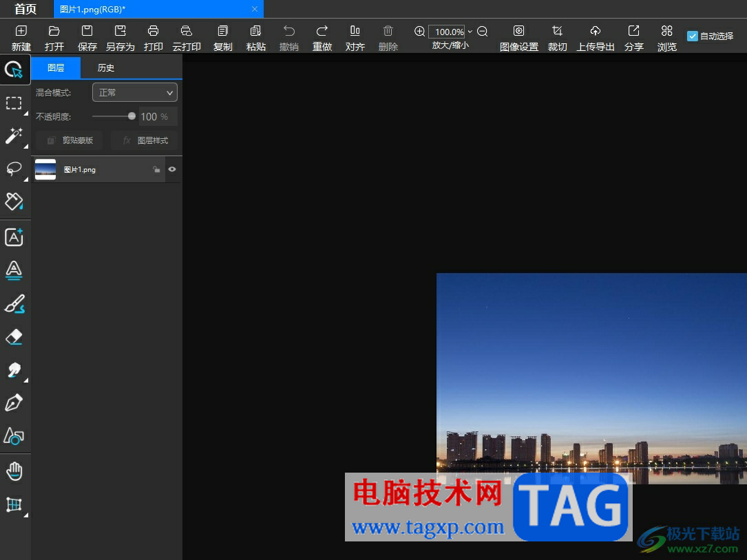Hide the 图片1.png layer with eye icon
The height and width of the screenshot is (560, 747).
pos(172,169)
